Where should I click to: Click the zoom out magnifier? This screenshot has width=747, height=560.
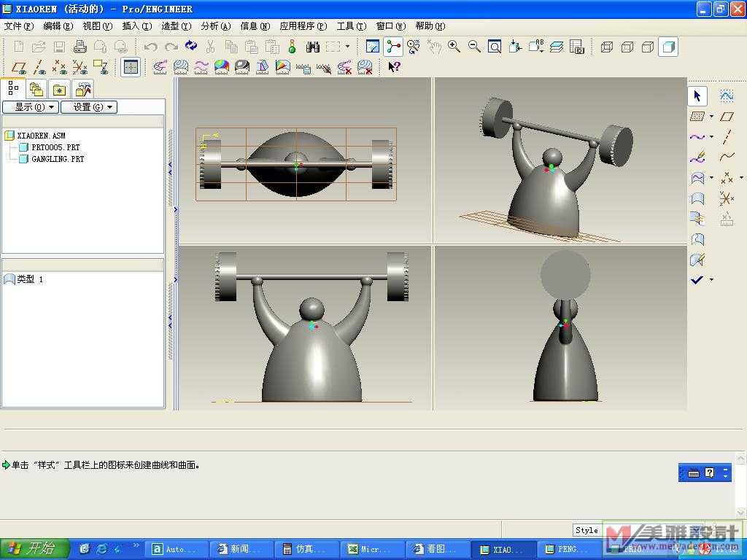click(474, 47)
